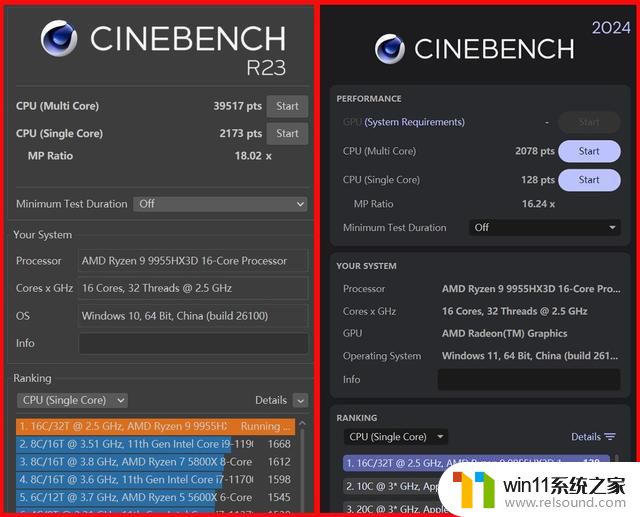This screenshot has height=517, width=640.
Task: Open the GPU System Requirements link
Action: coord(414,122)
